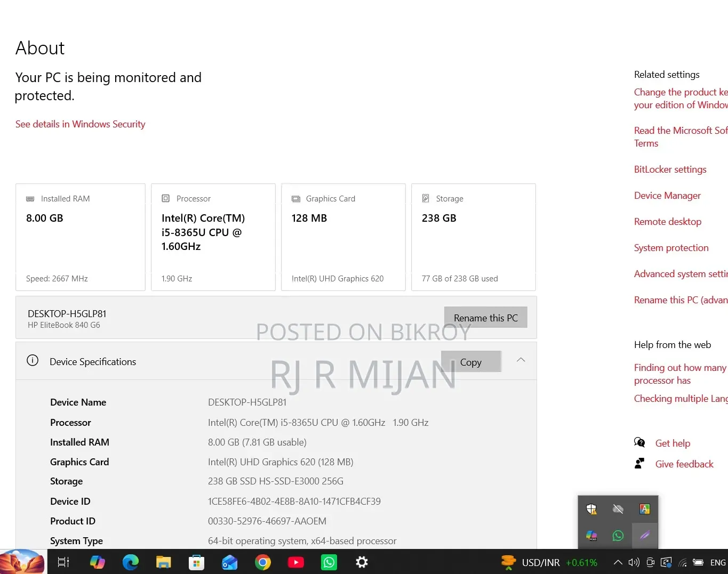728x574 pixels.
Task: Switch the ENG input language indicator
Action: (x=718, y=562)
